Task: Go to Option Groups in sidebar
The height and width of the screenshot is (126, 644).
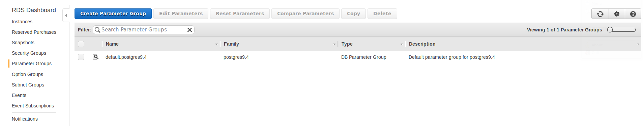Action: 27,74
